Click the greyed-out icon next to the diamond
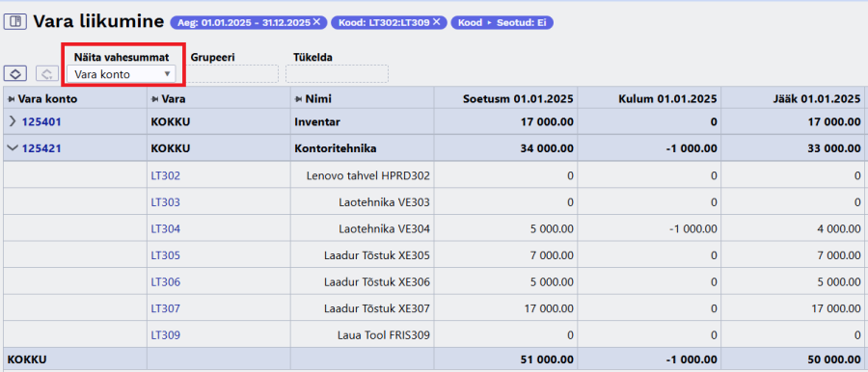Viewport: 868px width, 372px height. [47, 73]
